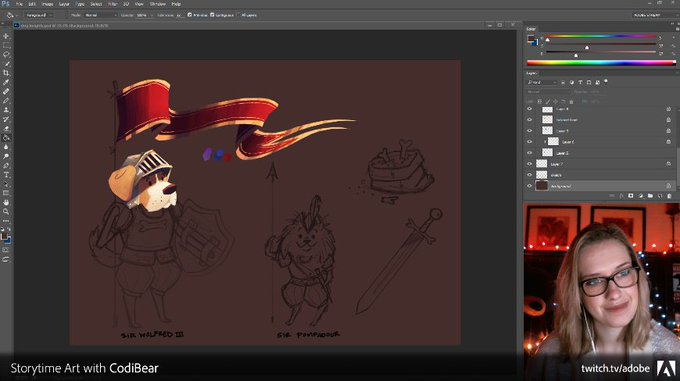Change the screen mode icon
The height and width of the screenshot is (381, 680).
coord(6,259)
